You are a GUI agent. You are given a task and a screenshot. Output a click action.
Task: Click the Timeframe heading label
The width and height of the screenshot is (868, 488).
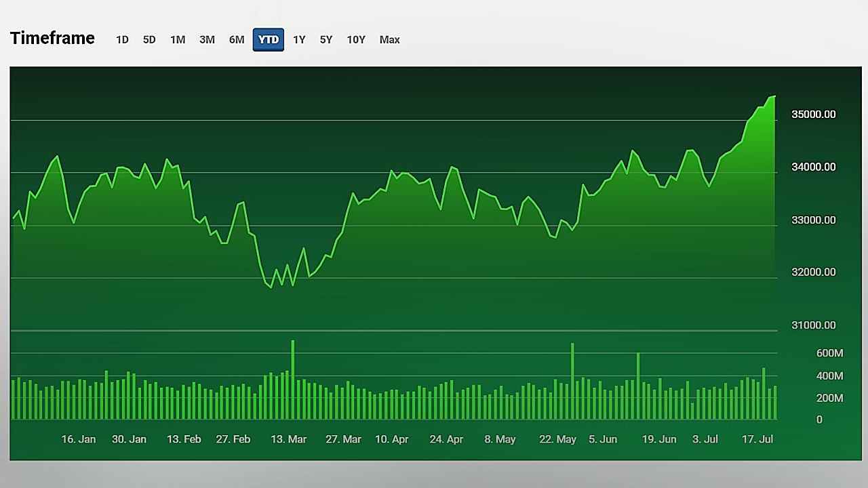point(52,38)
